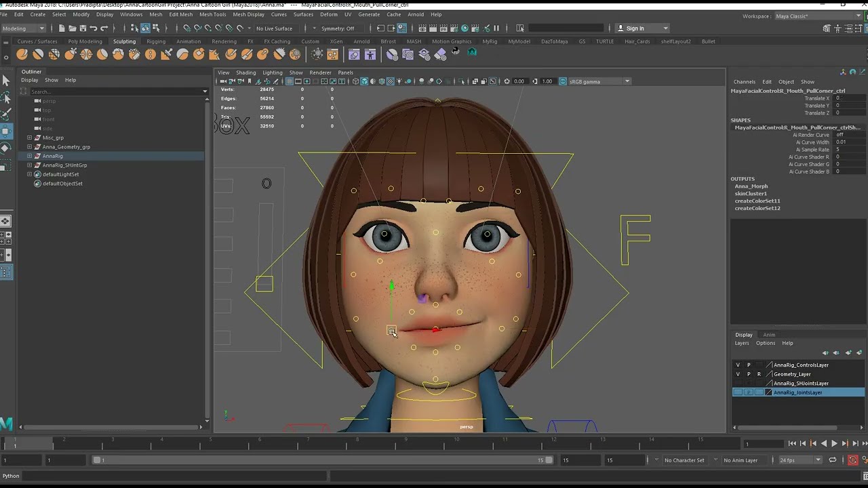Expand the Misc_grp node in Outliner
The height and width of the screenshot is (488, 868).
(30, 138)
